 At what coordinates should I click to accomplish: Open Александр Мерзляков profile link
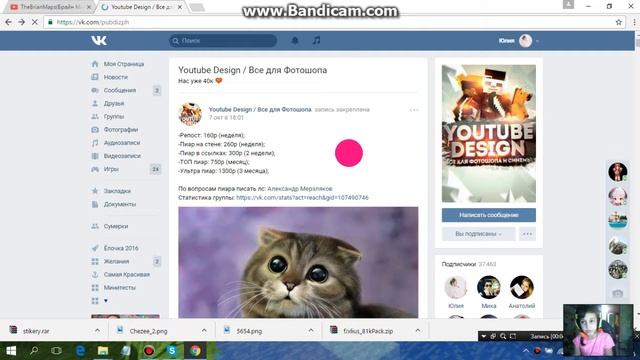pos(300,189)
